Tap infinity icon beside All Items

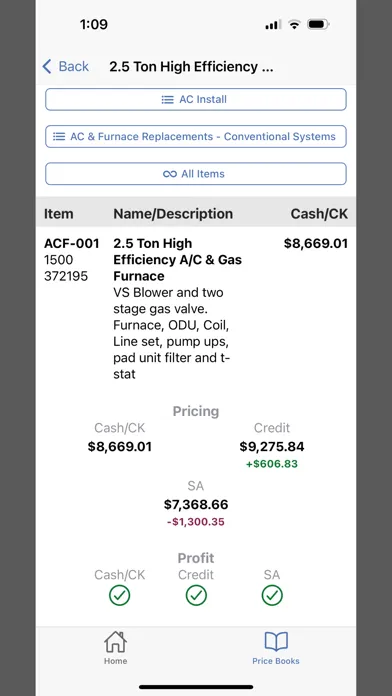click(x=170, y=174)
